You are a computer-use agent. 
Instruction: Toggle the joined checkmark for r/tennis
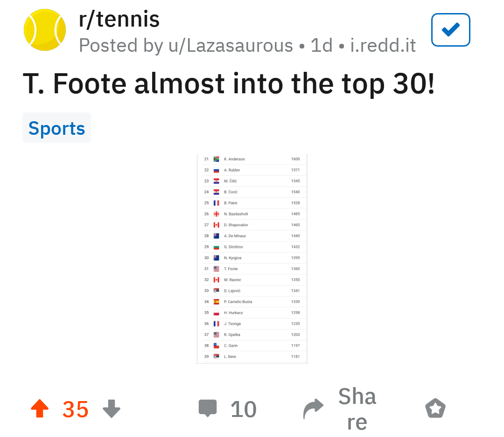pyautogui.click(x=450, y=30)
